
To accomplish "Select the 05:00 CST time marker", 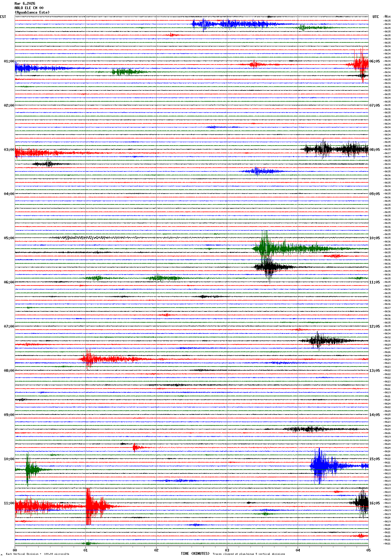I will pos(9,238).
